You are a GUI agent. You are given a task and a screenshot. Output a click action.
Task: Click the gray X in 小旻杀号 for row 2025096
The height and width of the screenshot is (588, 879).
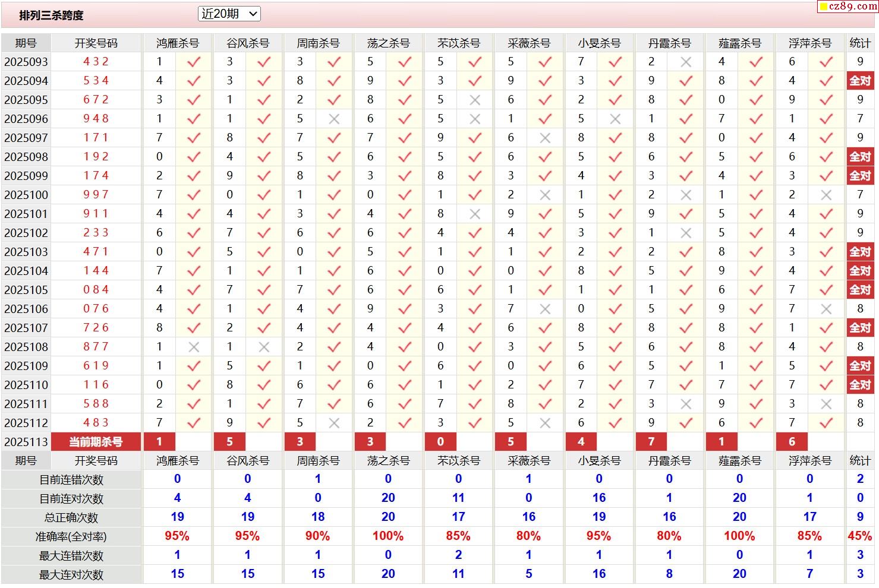coord(615,119)
